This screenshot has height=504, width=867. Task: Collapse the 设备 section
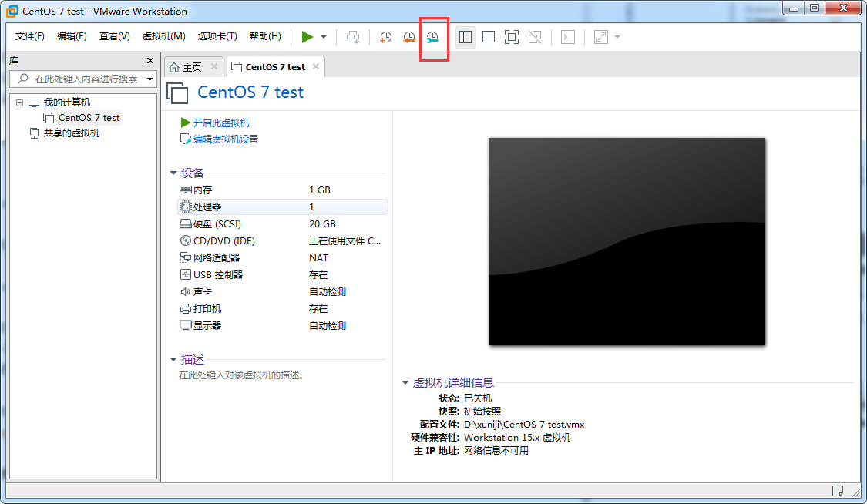(x=173, y=173)
